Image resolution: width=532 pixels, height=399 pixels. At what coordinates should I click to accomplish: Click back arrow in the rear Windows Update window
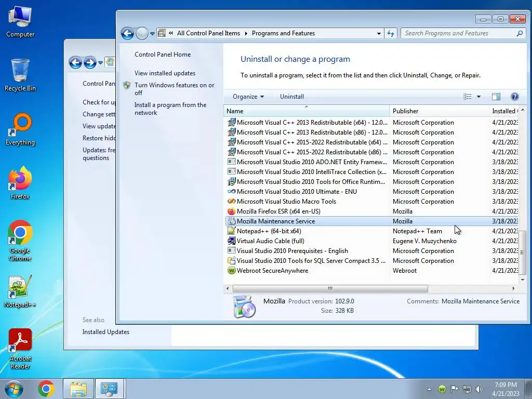click(75, 62)
